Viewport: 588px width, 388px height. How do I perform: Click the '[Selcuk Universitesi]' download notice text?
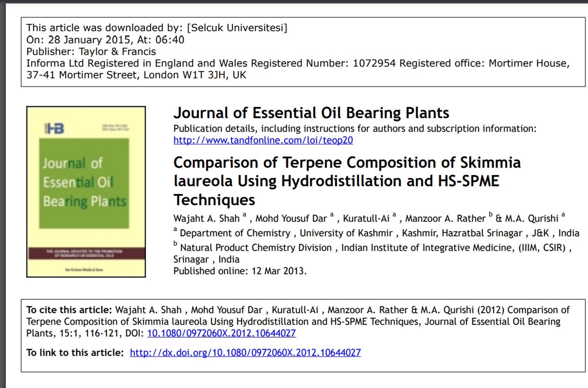coord(237,28)
